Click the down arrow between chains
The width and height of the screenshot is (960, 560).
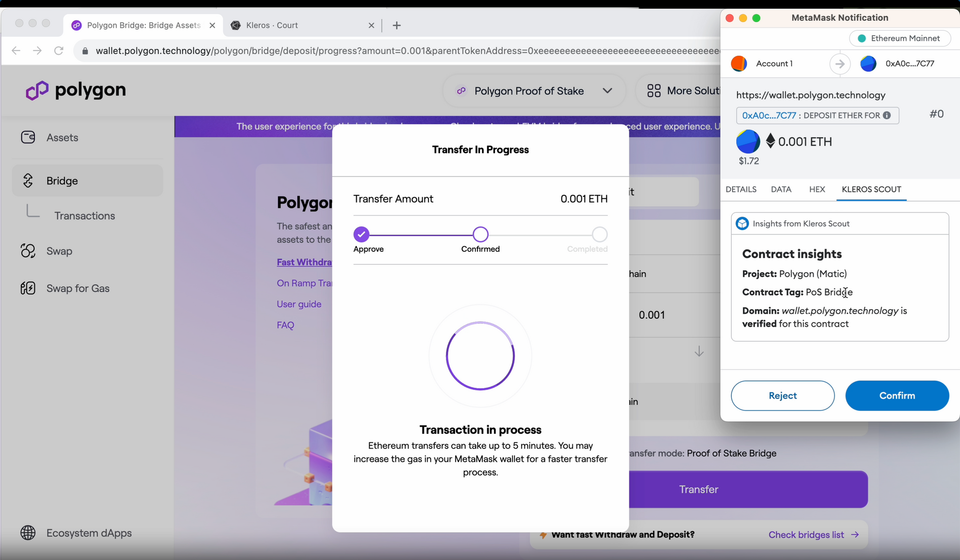point(699,351)
